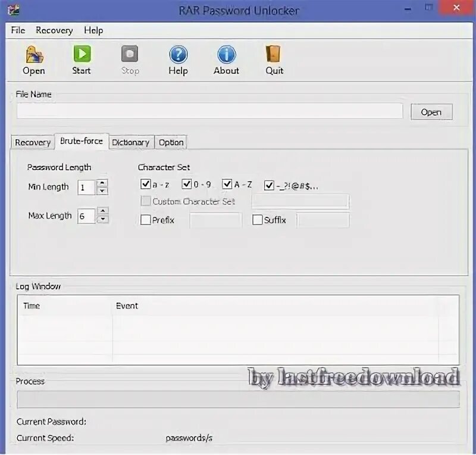
Task: Toggle the a - z character set checkbox
Action: point(146,184)
